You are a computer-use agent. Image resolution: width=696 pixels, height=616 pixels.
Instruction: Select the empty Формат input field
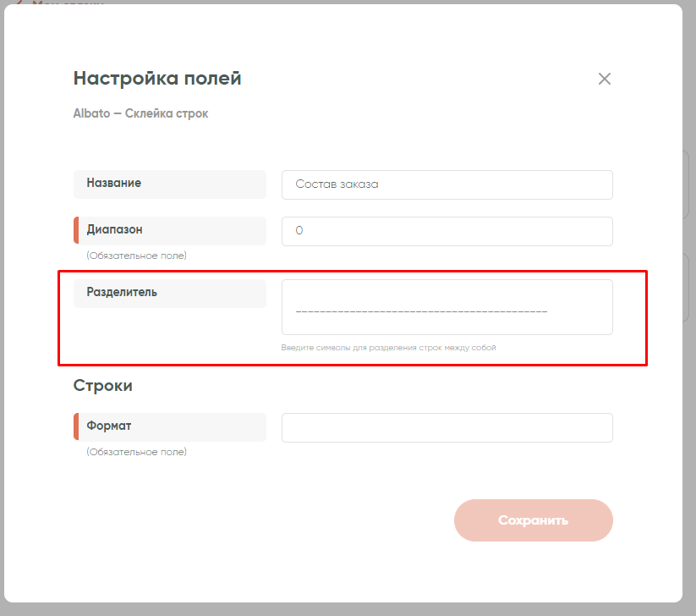[x=447, y=427]
